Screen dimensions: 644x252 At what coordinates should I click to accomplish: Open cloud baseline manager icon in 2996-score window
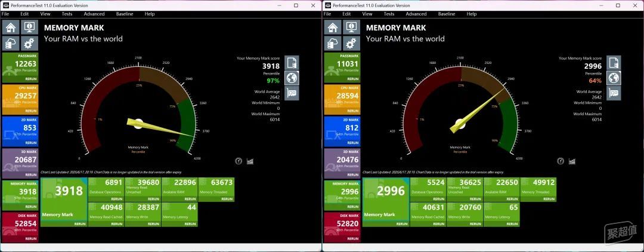pyautogui.click(x=333, y=43)
